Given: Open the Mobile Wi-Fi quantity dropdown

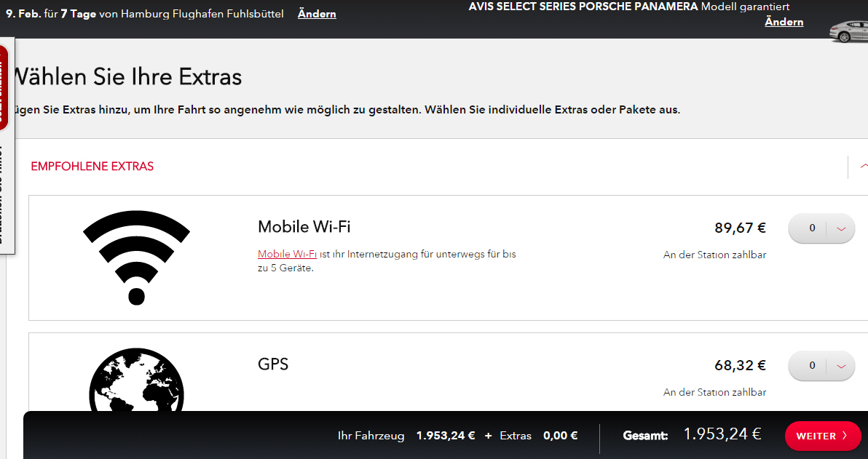Looking at the screenshot, I should point(821,228).
